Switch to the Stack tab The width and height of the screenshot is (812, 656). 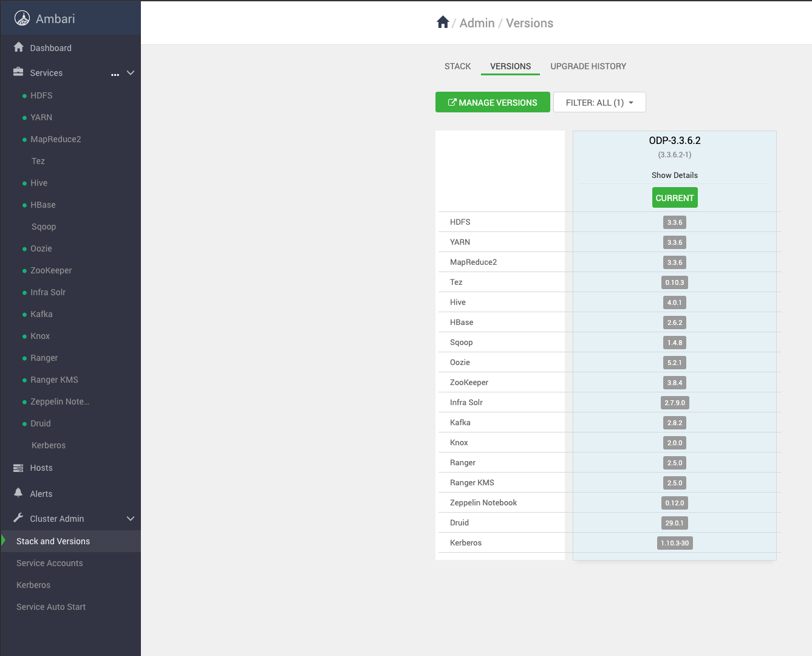click(x=457, y=66)
